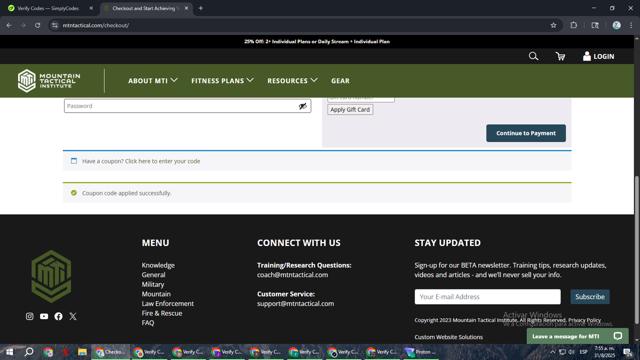Open a new browser tab
640x360 pixels.
tap(200, 8)
